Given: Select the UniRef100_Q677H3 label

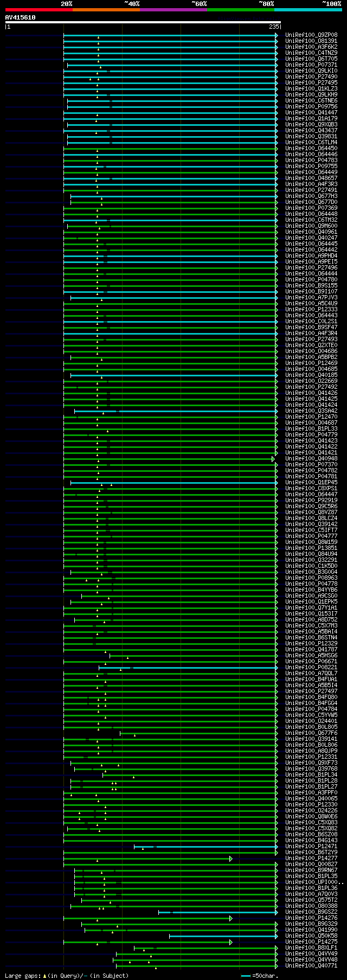Looking at the screenshot, I should coord(311,196).
